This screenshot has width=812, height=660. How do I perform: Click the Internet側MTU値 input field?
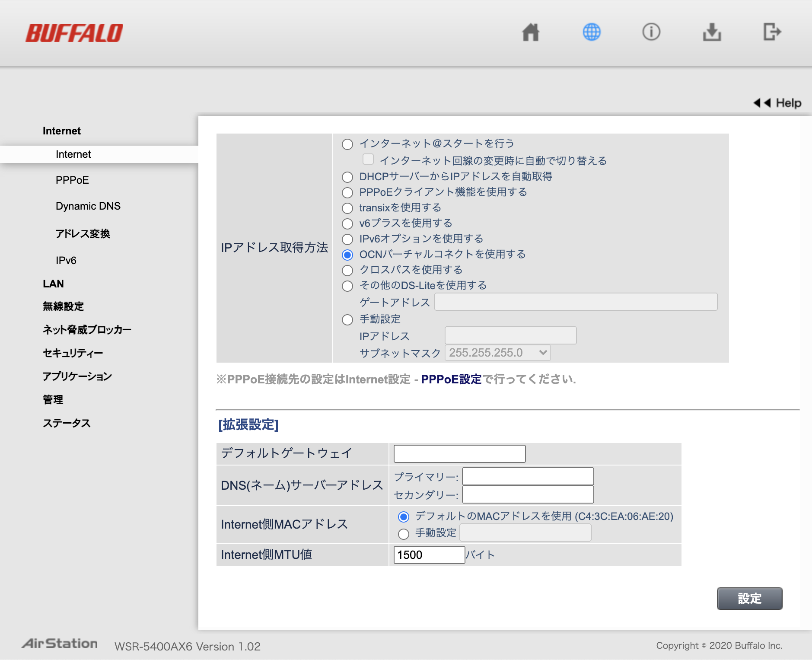coord(428,555)
